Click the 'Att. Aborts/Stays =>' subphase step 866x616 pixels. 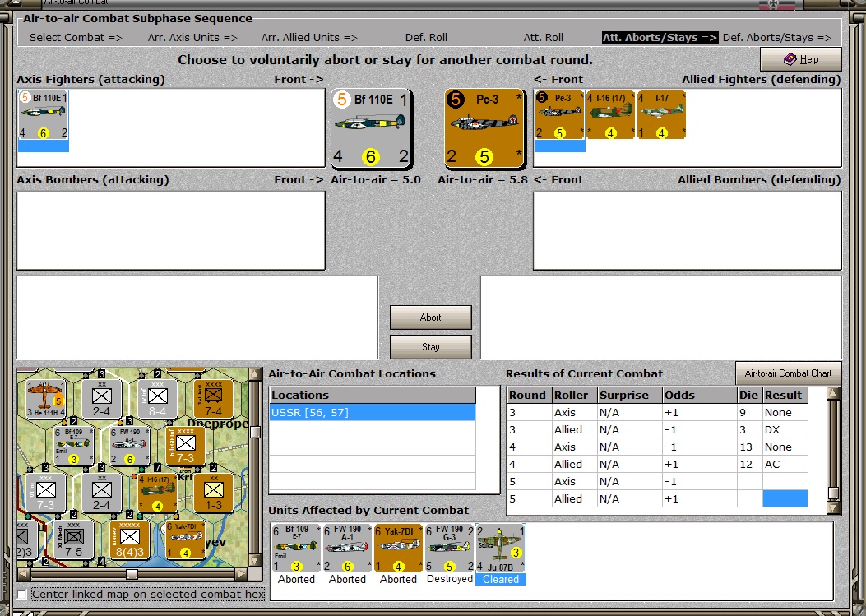(x=660, y=38)
